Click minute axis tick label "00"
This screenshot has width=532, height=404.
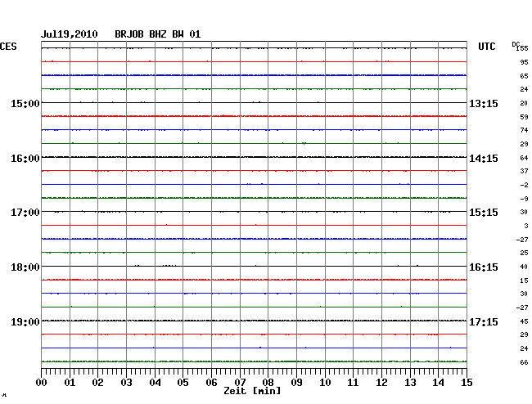42,382
